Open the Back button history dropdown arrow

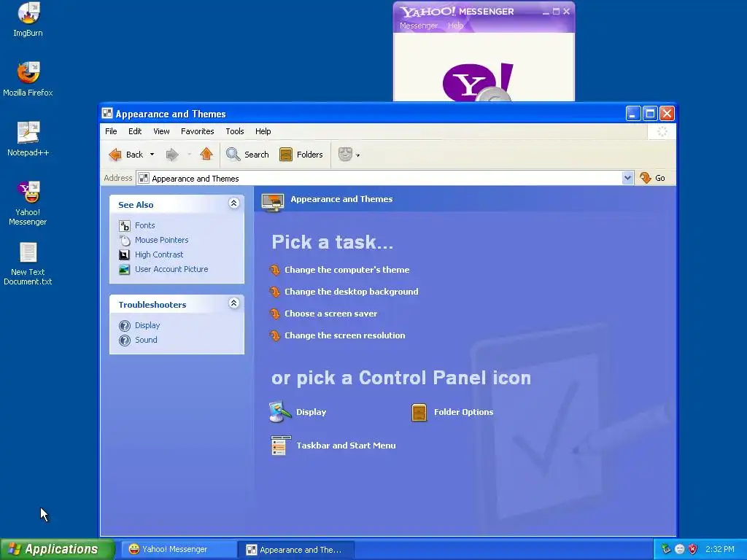[152, 155]
